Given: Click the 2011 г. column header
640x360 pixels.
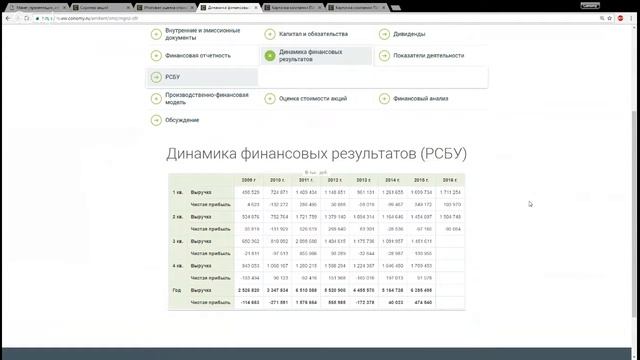Looking at the screenshot, I should coord(306,180).
